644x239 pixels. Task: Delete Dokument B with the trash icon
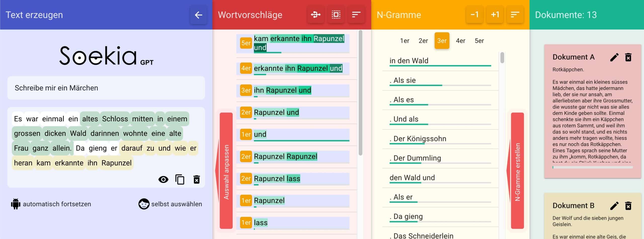(x=628, y=206)
